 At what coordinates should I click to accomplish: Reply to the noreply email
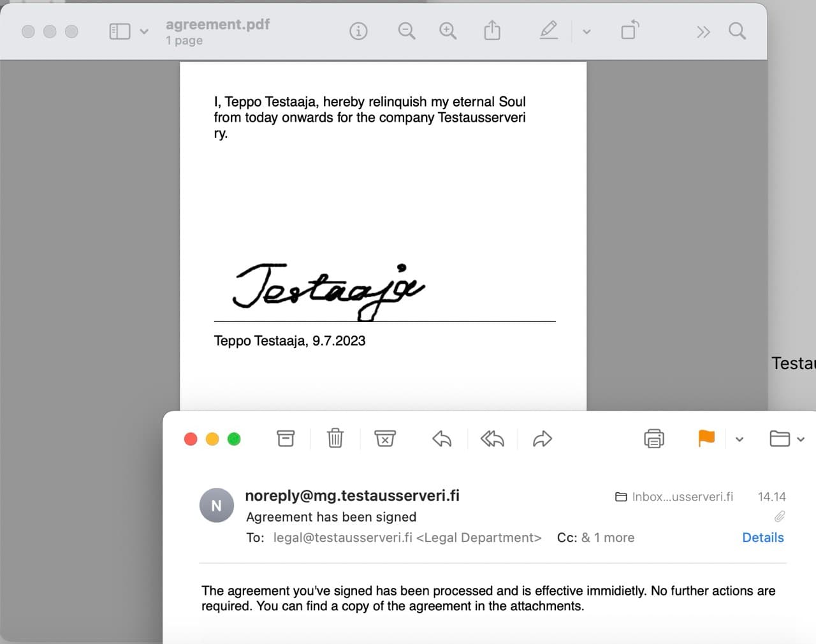442,439
